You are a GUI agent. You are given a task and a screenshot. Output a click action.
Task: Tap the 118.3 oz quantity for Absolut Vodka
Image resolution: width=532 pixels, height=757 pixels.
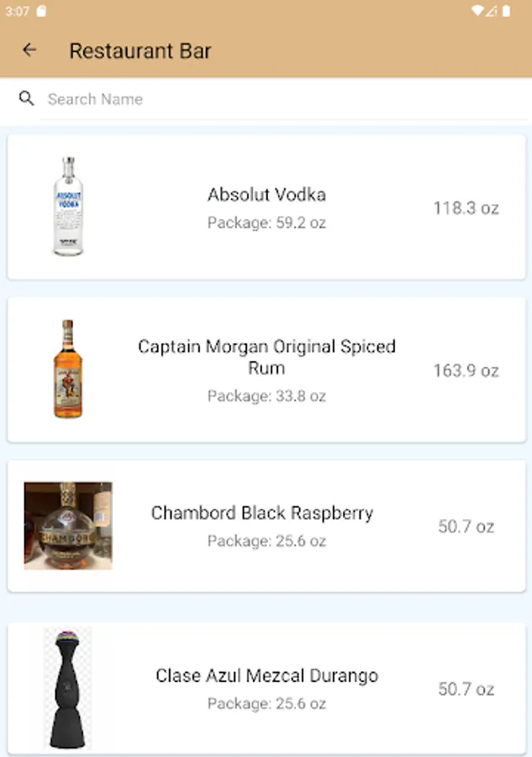(x=466, y=207)
